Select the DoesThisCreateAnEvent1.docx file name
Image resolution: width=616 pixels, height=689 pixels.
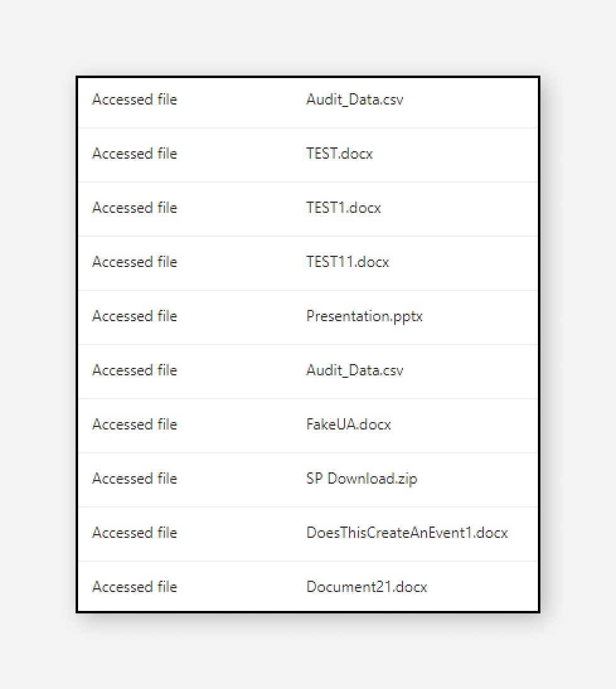click(407, 533)
